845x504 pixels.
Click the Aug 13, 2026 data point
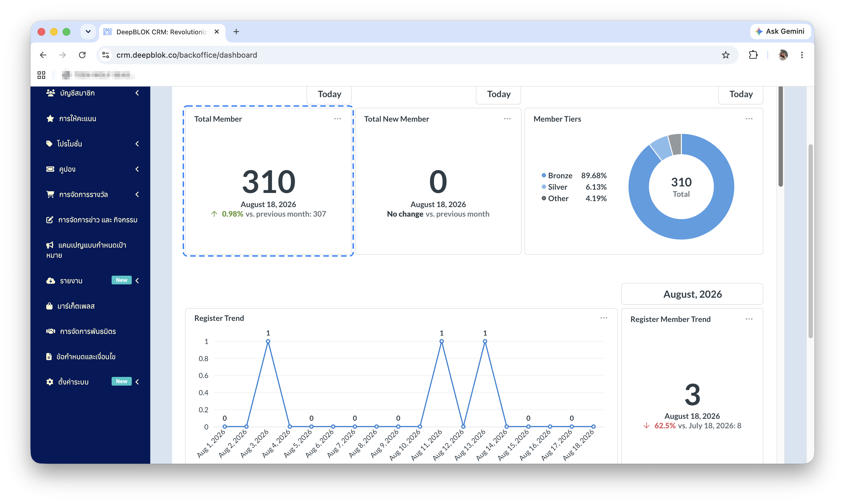tap(485, 341)
